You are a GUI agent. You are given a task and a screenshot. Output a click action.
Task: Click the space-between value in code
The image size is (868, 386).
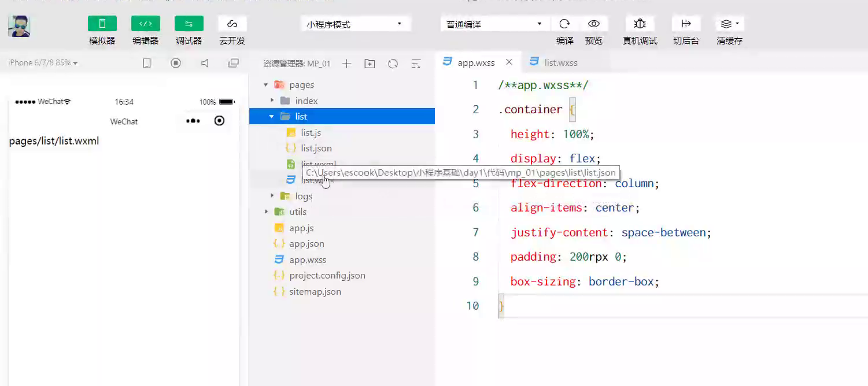[x=663, y=232]
